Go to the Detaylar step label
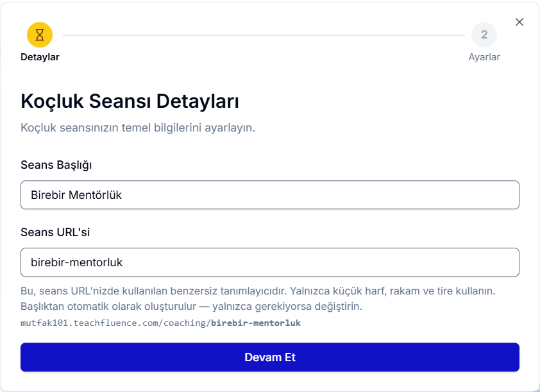This screenshot has width=540, height=392. pyautogui.click(x=40, y=57)
